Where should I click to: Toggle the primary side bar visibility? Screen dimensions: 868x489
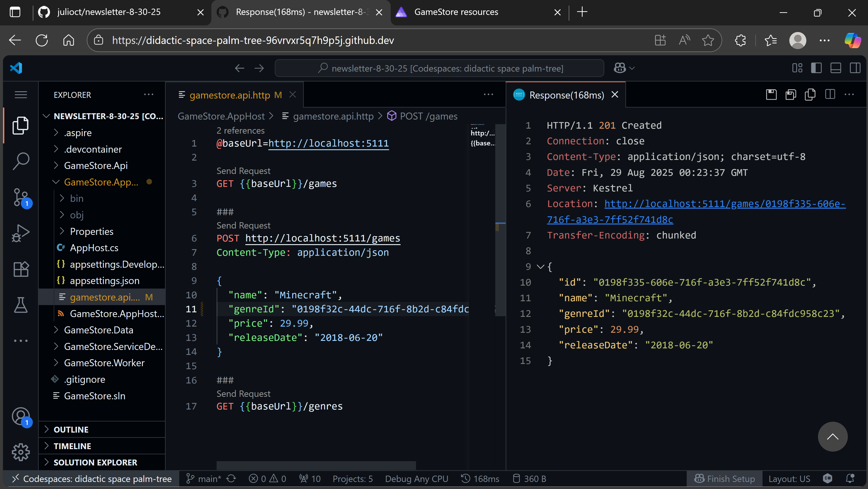[x=816, y=68]
